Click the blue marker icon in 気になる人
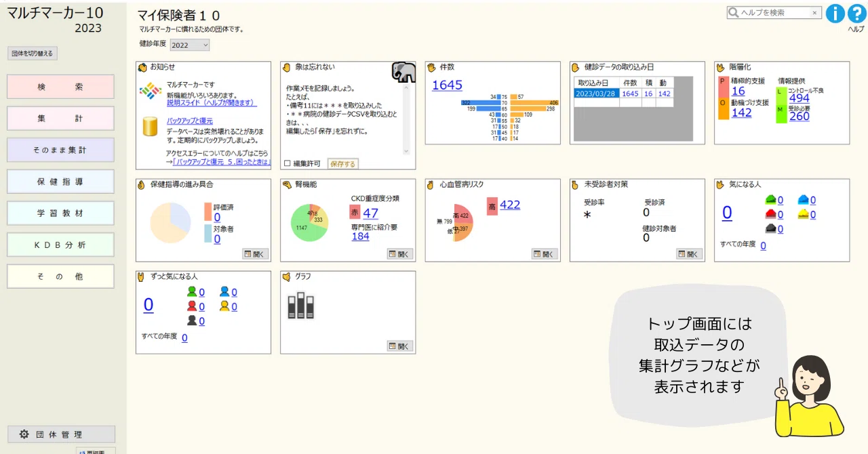 click(804, 200)
